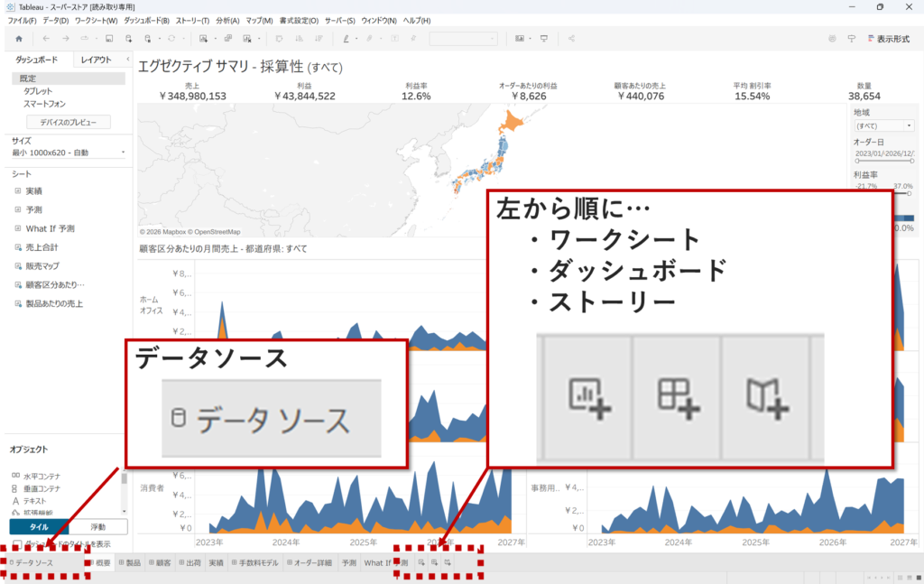Open the 地域 (すべて) filter dropdown

(883, 125)
